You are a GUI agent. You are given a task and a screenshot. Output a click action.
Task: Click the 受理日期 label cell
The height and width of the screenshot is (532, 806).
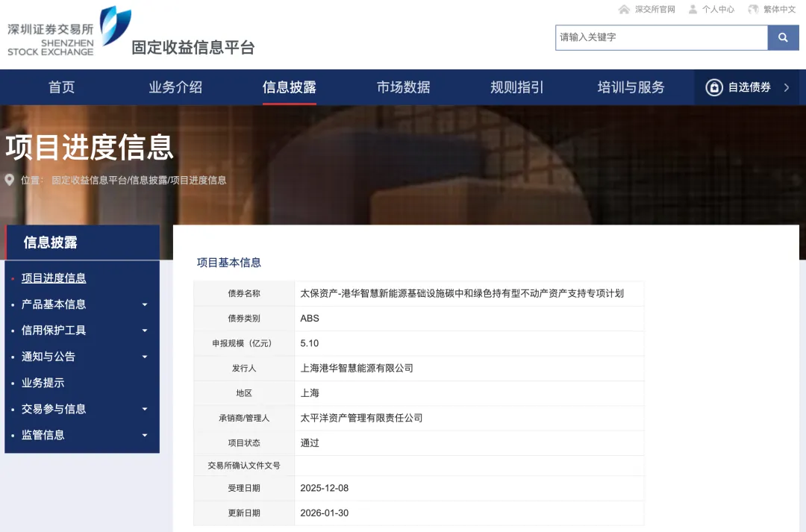tap(244, 488)
